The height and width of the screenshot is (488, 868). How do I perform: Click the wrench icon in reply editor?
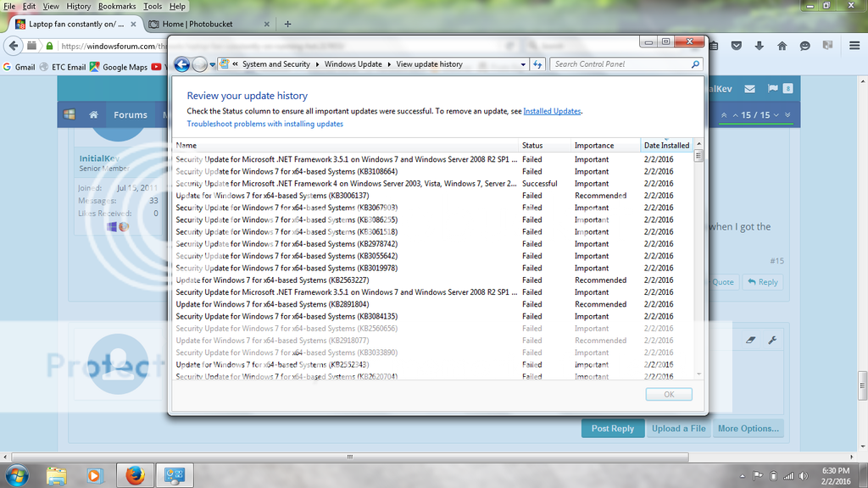[772, 340]
